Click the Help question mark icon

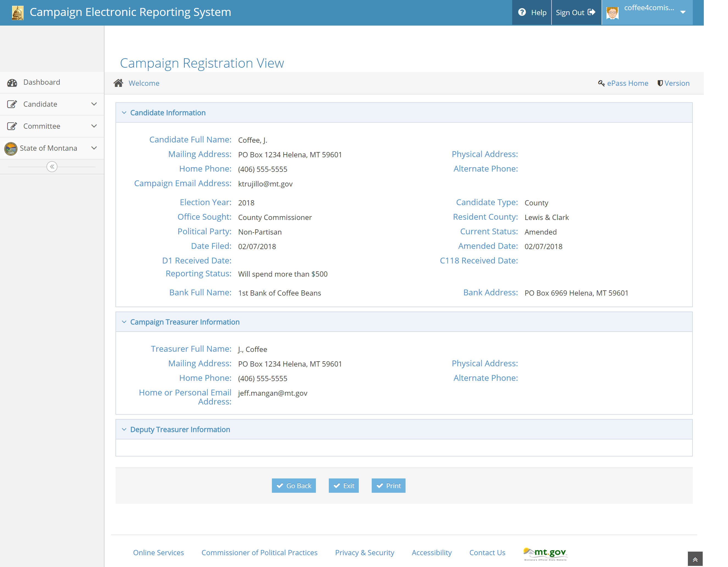click(x=522, y=12)
